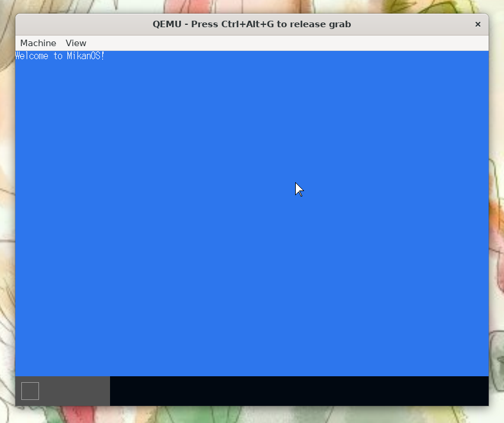The height and width of the screenshot is (423, 504).
Task: Open the Machine menu
Action: (38, 43)
